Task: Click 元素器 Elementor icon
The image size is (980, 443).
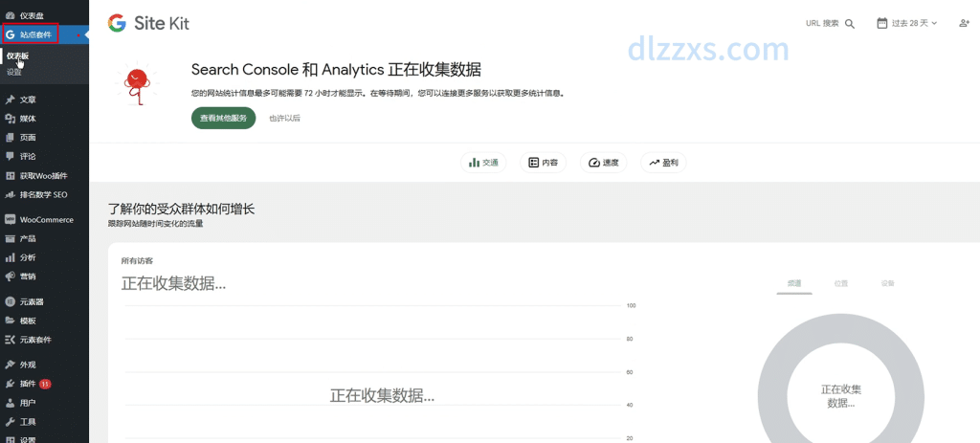Action: tap(10, 301)
